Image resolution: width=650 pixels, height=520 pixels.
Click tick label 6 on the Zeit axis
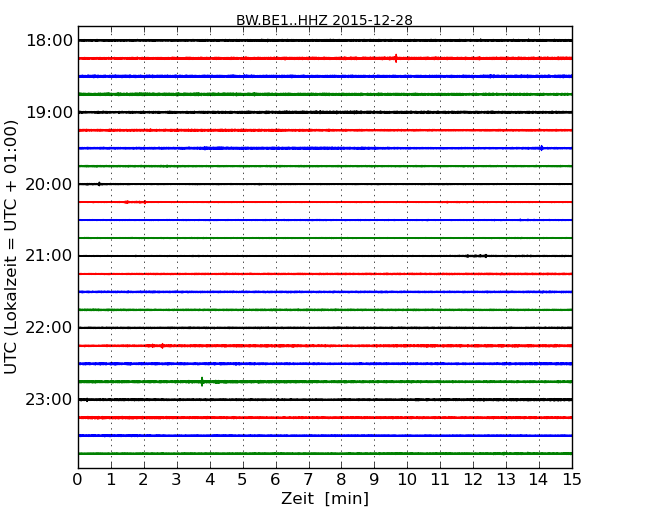275,479
